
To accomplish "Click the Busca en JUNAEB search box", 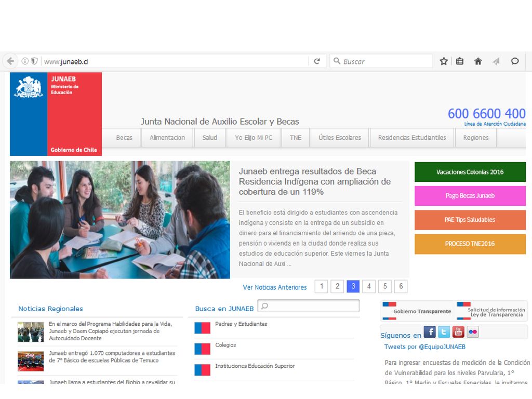I will click(309, 305).
